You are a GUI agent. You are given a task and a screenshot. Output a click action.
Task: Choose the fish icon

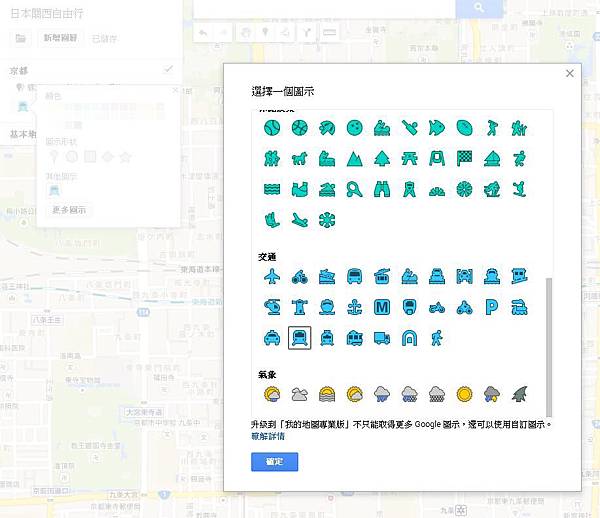tap(437, 128)
